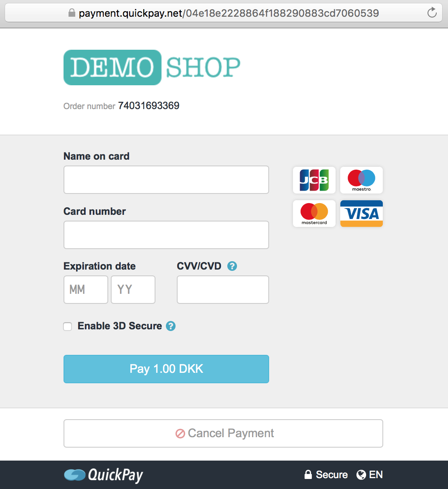Focus the CVV/CVD input box
The height and width of the screenshot is (489, 448).
(223, 289)
